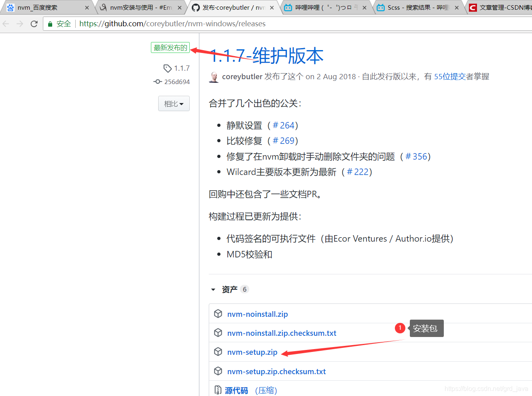This screenshot has width=532, height=396.
Task: Open the 1.1.7 tag link
Action: pyautogui.click(x=182, y=68)
